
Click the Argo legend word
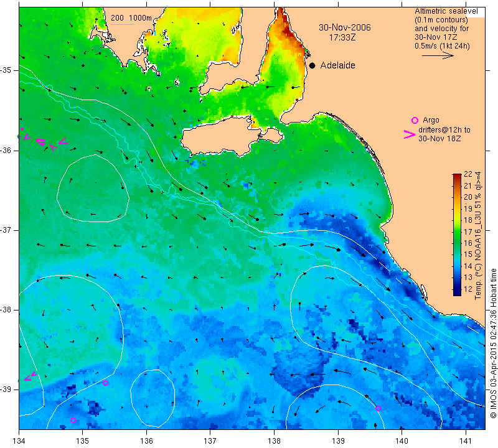[x=431, y=120]
